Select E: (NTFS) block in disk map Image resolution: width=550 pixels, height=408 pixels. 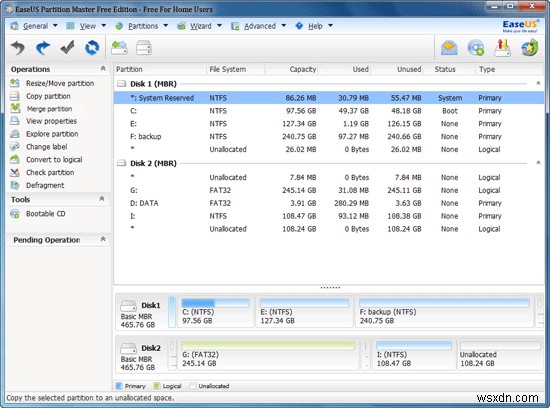click(304, 312)
